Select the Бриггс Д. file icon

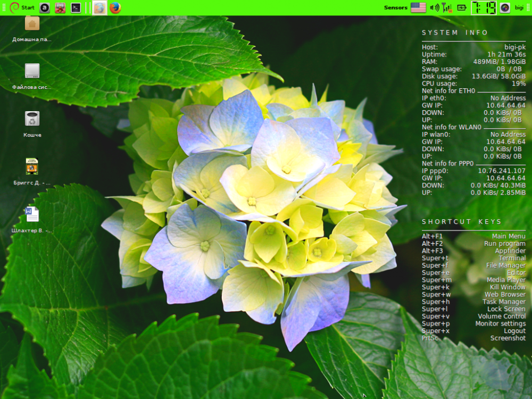32,172
